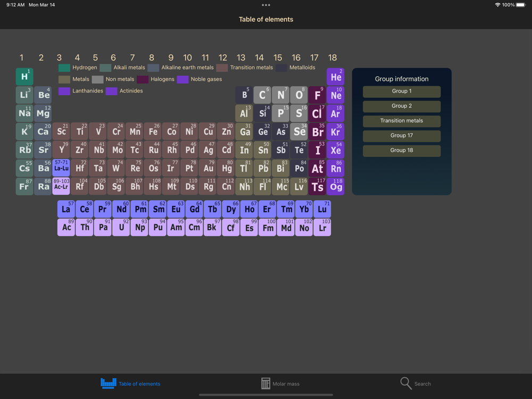The image size is (532, 399).
Task: Choose the Oganesson Og tile
Action: pos(336,186)
